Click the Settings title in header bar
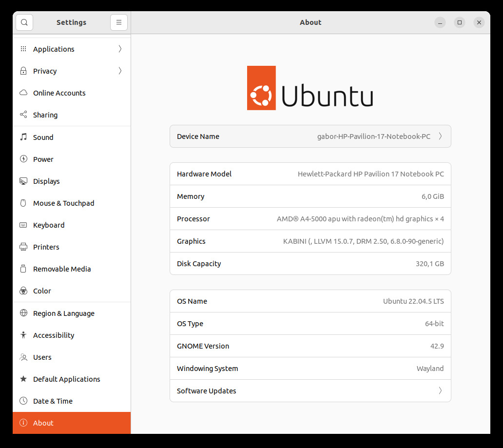503x448 pixels. tap(72, 22)
